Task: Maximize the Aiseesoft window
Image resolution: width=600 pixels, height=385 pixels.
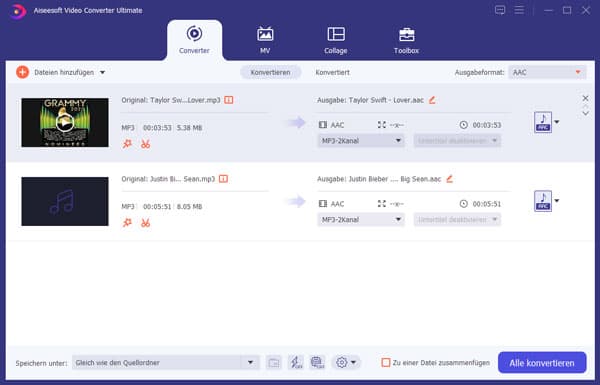Action: tap(567, 10)
